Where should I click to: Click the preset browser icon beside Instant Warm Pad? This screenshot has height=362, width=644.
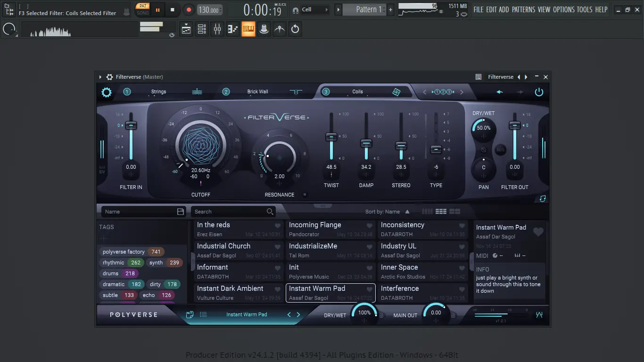tap(190, 314)
